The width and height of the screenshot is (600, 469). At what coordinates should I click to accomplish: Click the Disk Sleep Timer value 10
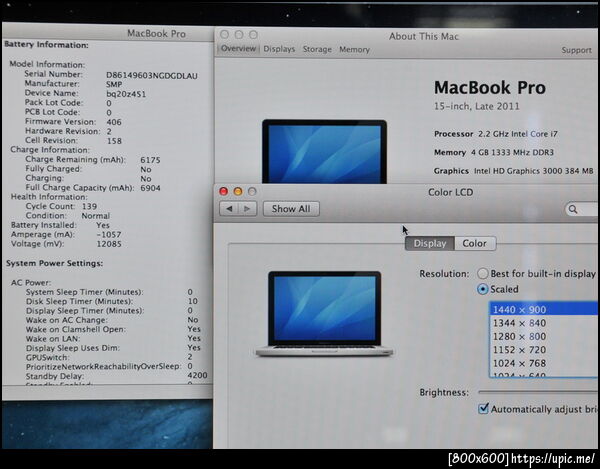[193, 301]
